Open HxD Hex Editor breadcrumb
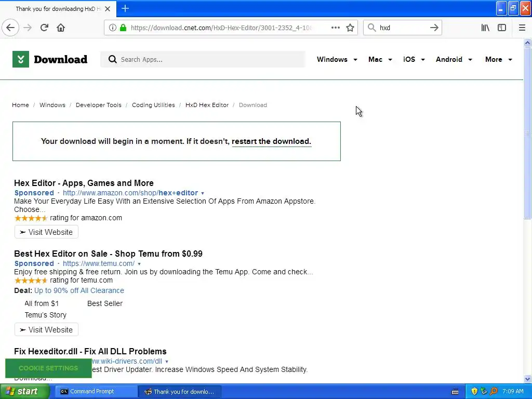The width and height of the screenshot is (532, 399). pyautogui.click(x=207, y=105)
